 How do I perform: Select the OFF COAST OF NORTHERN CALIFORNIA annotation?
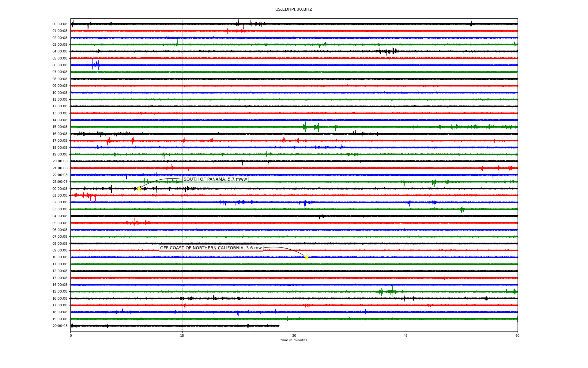(211, 248)
